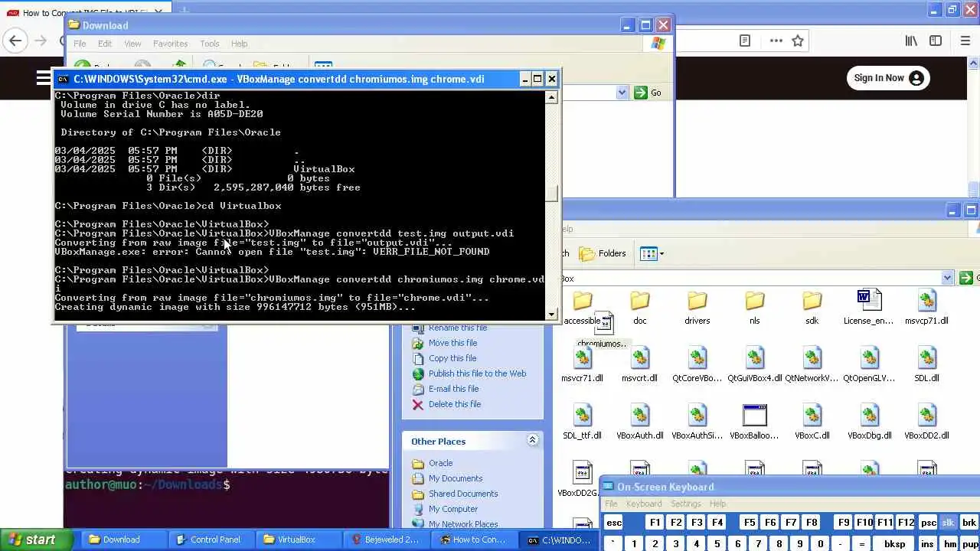
Task: Open Settings menu in On-Screen Keyboard
Action: (x=686, y=504)
